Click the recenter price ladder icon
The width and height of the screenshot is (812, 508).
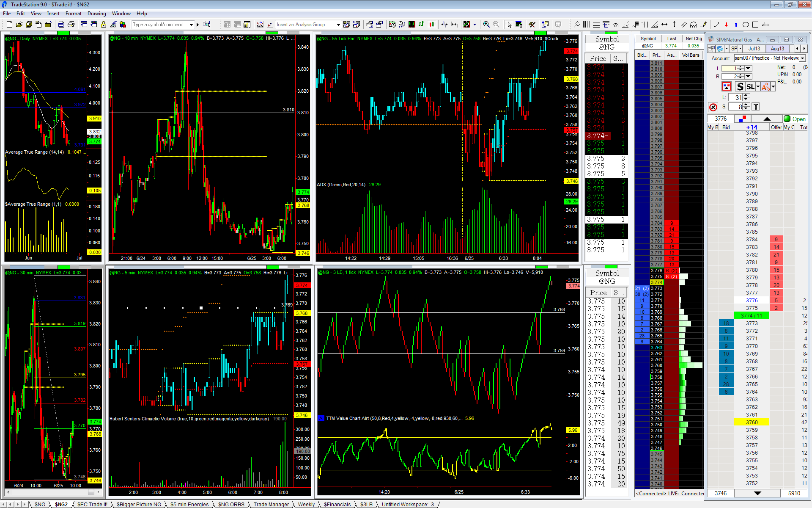point(727,86)
